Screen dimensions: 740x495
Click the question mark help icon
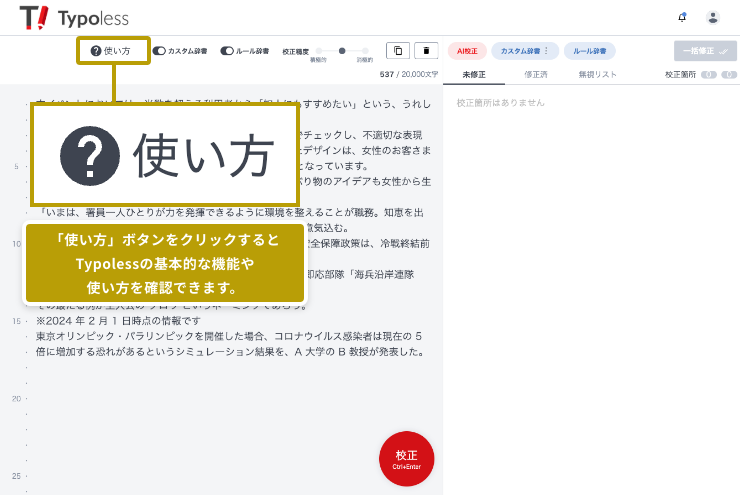tap(96, 51)
